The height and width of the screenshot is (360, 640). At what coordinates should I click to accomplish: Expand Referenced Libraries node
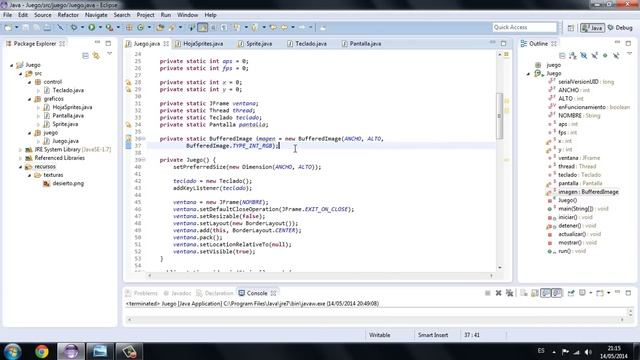point(20,158)
